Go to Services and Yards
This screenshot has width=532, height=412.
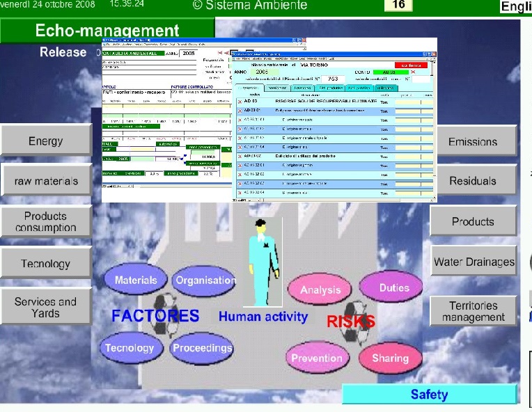click(x=46, y=307)
